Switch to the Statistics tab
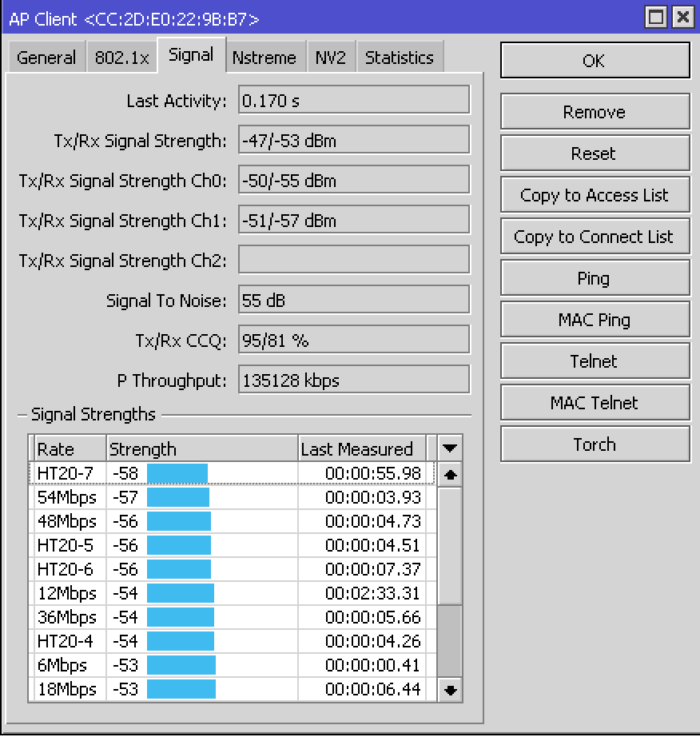The width and height of the screenshot is (700, 737). tap(400, 56)
